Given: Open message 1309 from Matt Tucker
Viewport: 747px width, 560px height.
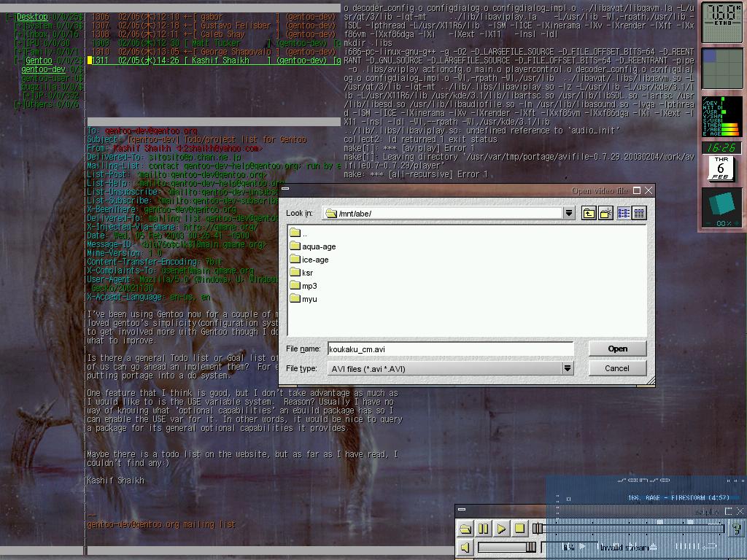Looking at the screenshot, I should 214,43.
